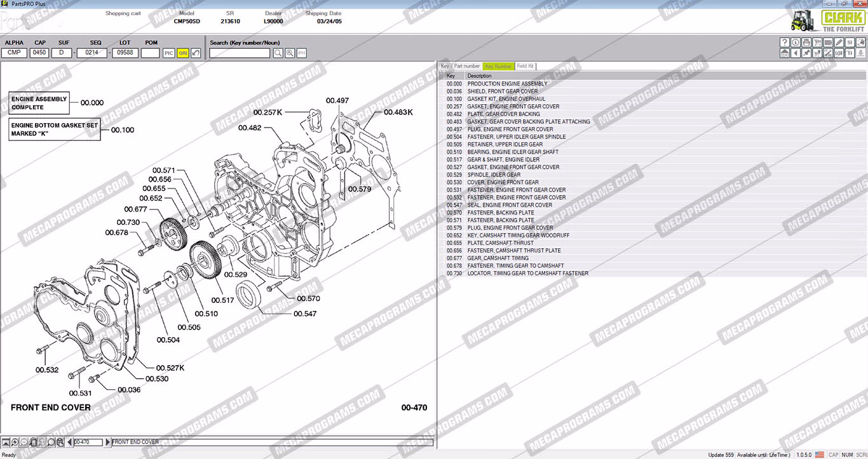Click the copy picture icon under diagram
The width and height of the screenshot is (868, 459).
coord(60,442)
